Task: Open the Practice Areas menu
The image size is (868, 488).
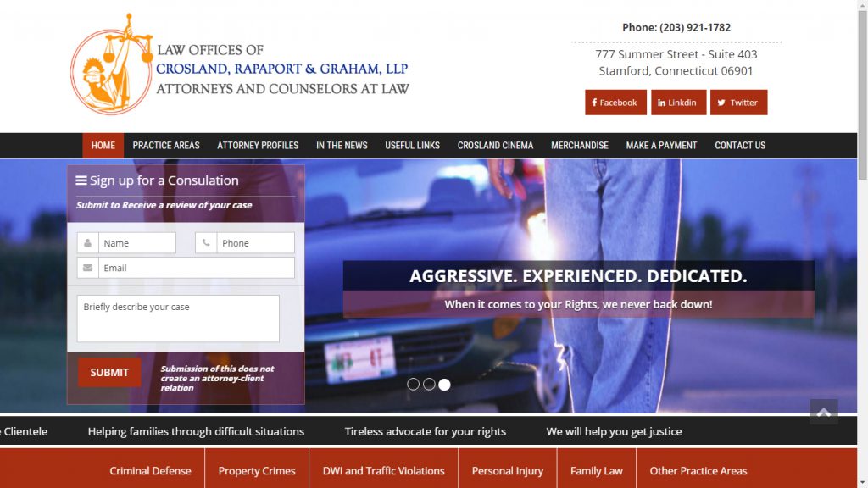Action: 165,145
